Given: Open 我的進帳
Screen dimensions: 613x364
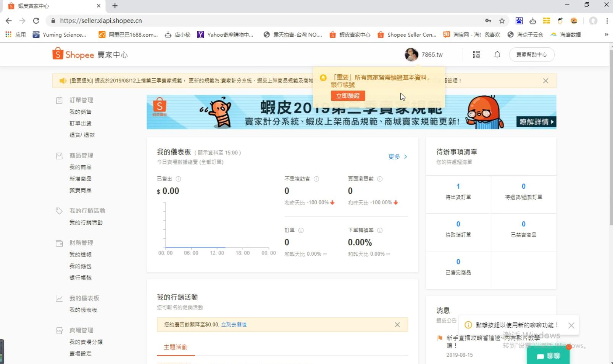Looking at the screenshot, I should coord(81,254).
